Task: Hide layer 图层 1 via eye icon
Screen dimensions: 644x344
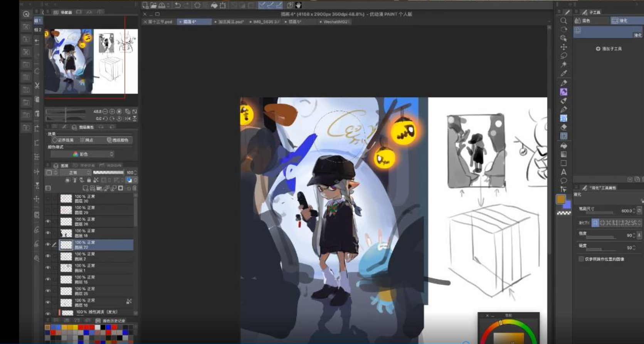Action: point(48,268)
